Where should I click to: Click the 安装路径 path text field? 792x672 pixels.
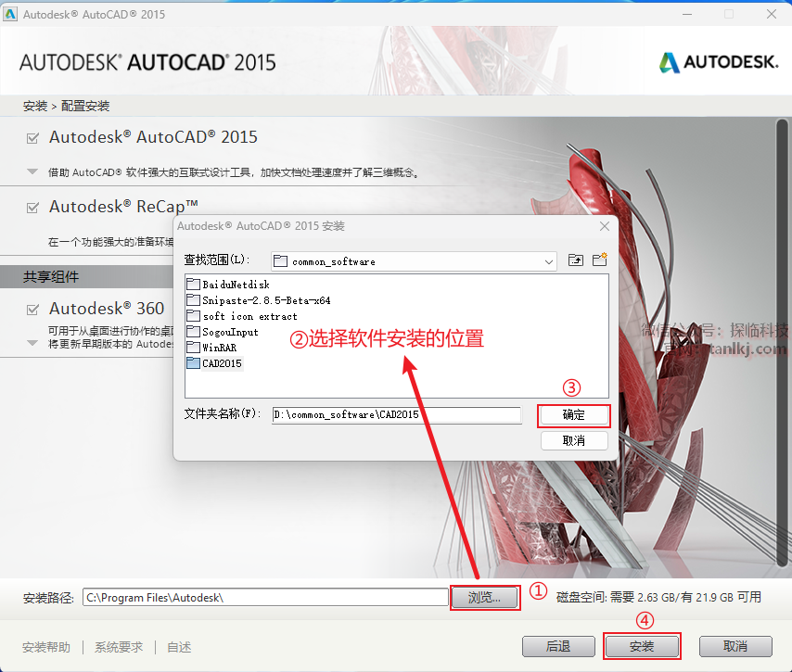click(265, 597)
